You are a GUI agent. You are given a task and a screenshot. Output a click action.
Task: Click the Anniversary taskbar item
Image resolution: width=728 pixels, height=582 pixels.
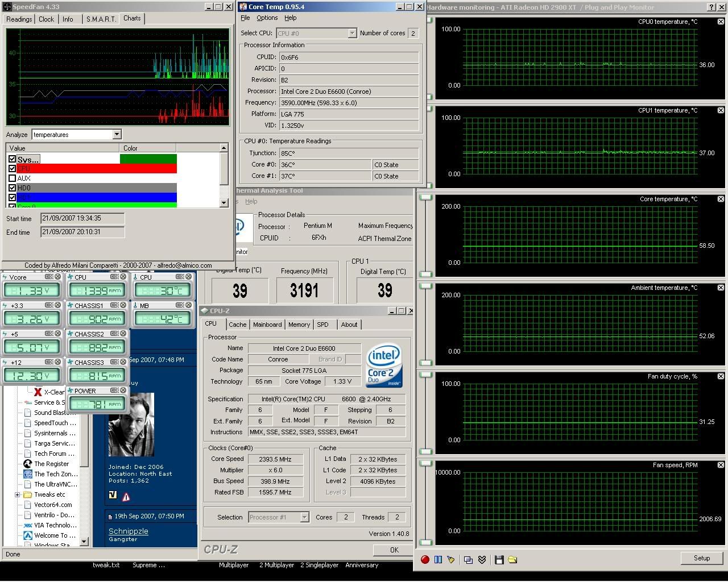tap(362, 565)
